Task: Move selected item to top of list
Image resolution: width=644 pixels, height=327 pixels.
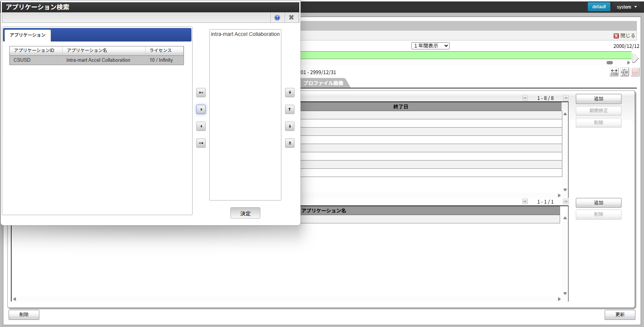Action: point(290,92)
